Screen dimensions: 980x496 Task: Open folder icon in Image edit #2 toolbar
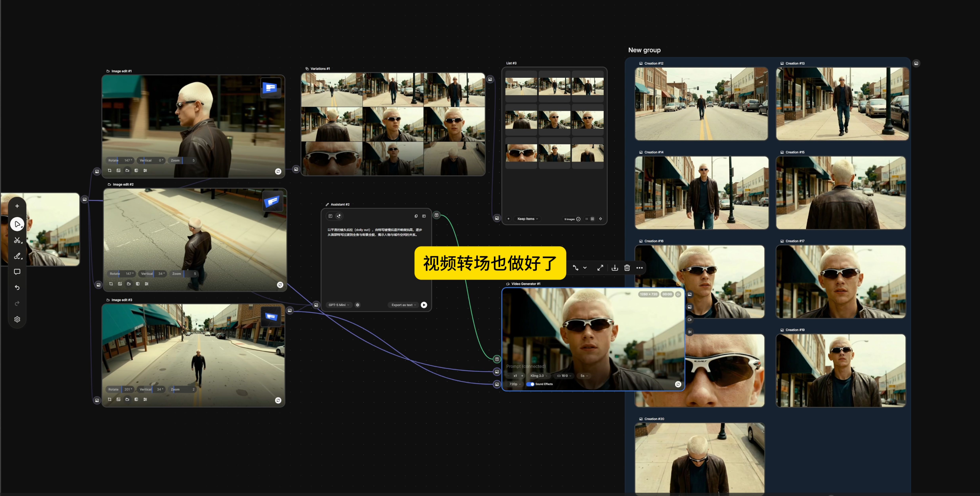pos(129,284)
